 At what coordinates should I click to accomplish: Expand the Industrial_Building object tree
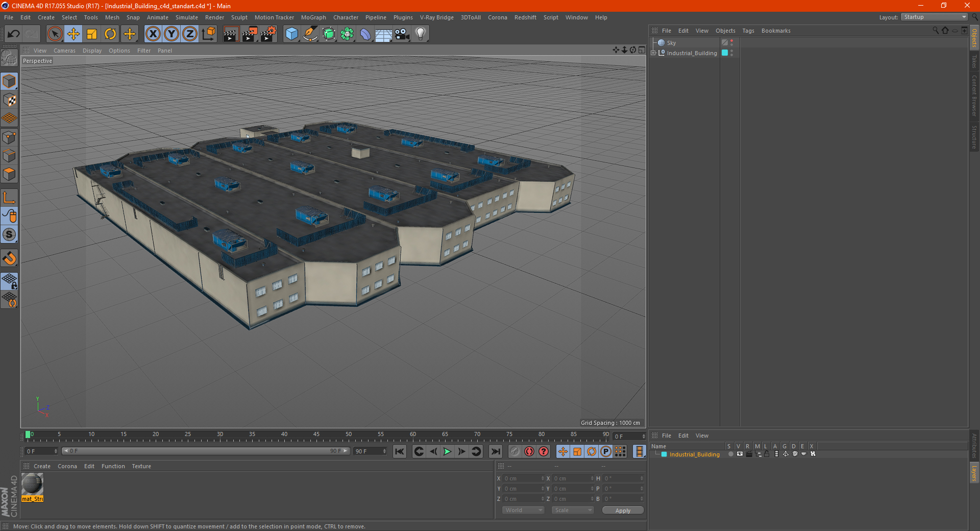click(x=653, y=53)
